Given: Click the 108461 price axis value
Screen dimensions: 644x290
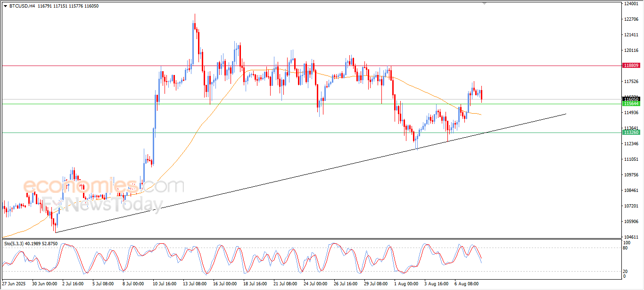Looking at the screenshot, I should coord(631,191).
